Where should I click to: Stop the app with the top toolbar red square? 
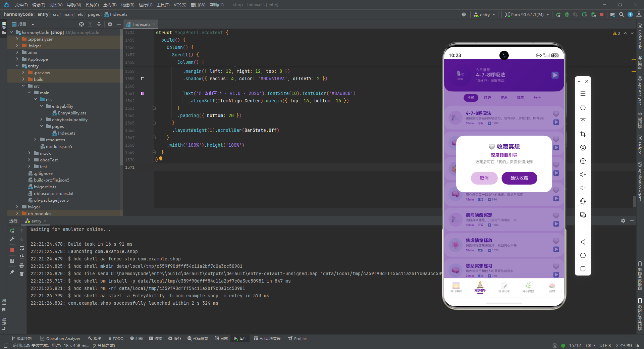coord(602,14)
